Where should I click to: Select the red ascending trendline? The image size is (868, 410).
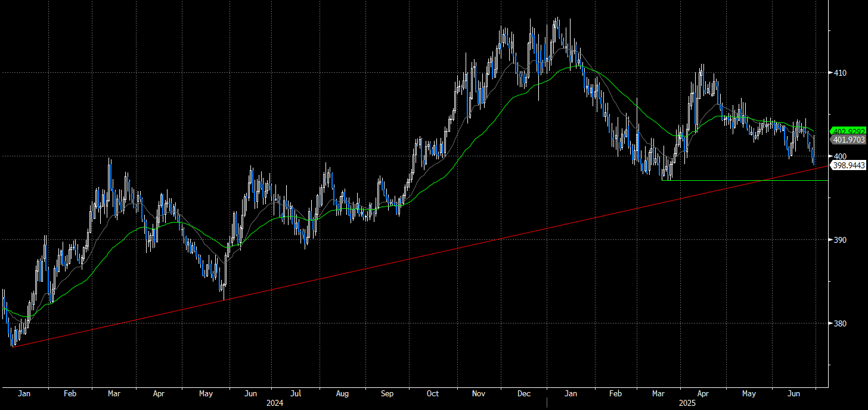pyautogui.click(x=417, y=254)
